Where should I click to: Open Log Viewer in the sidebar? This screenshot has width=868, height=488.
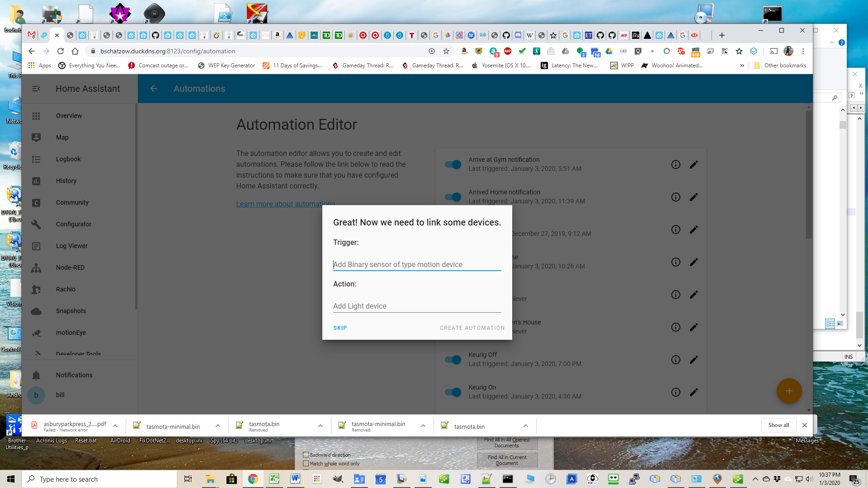point(80,246)
